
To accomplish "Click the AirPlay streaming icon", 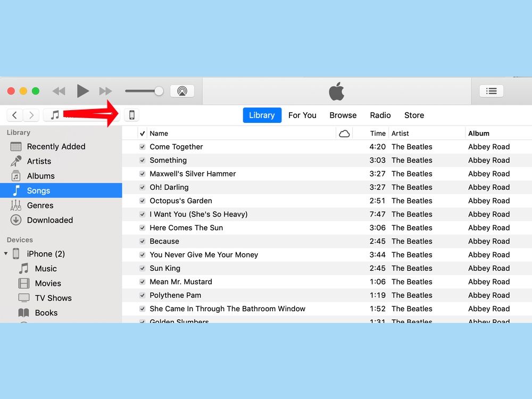I will pos(182,90).
